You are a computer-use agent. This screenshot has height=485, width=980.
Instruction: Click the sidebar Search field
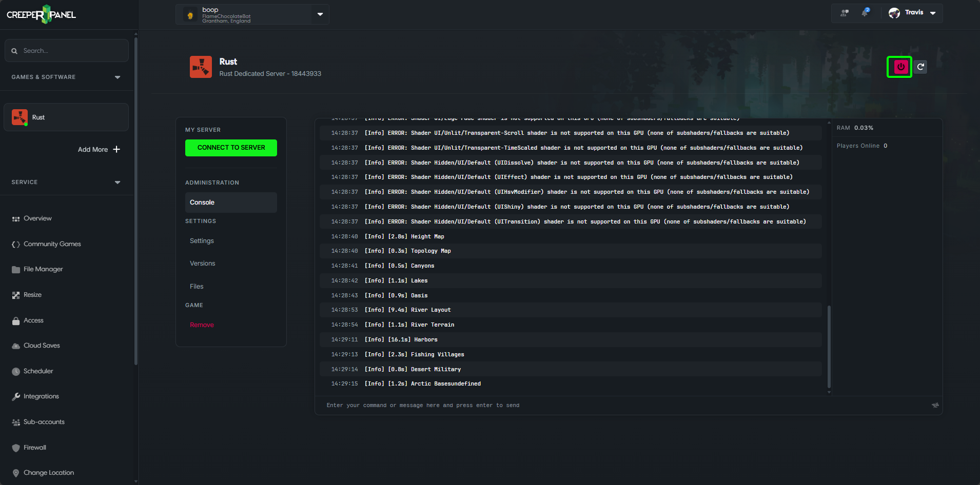(x=67, y=51)
